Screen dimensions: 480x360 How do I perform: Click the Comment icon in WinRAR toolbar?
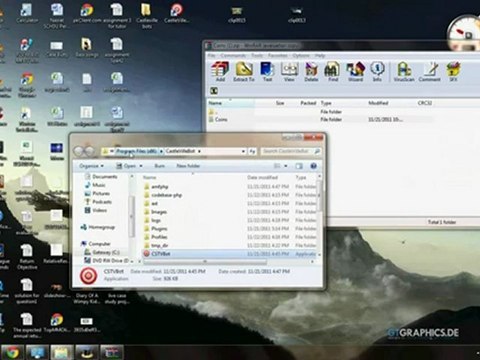[x=430, y=71]
